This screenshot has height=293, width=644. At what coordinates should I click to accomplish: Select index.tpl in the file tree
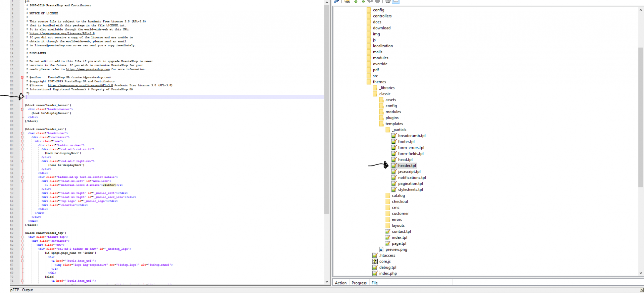click(399, 237)
